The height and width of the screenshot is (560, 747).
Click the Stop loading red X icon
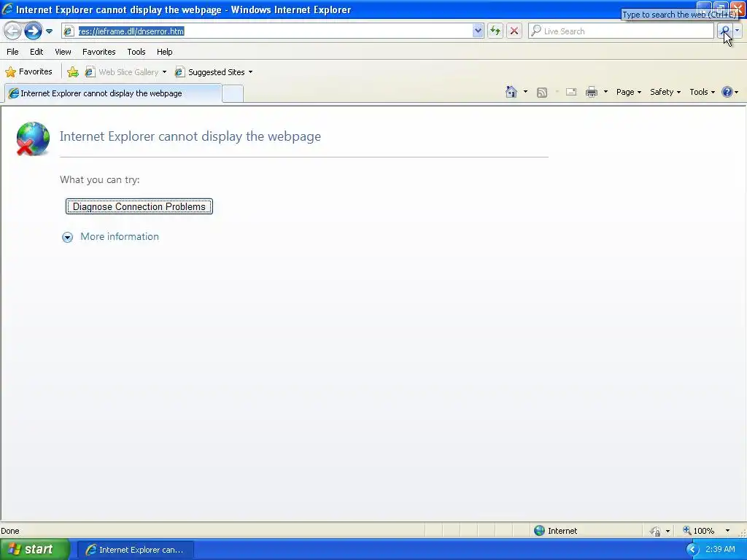click(514, 31)
